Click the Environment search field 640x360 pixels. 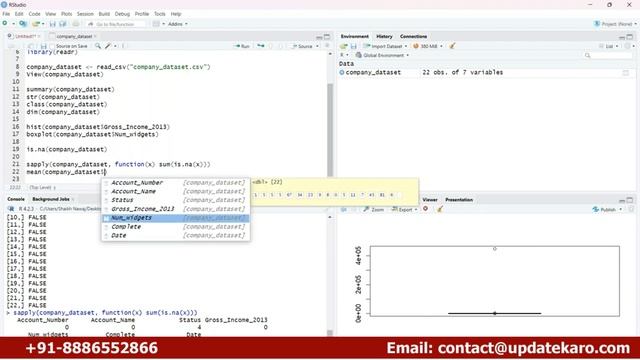pyautogui.click(x=608, y=55)
